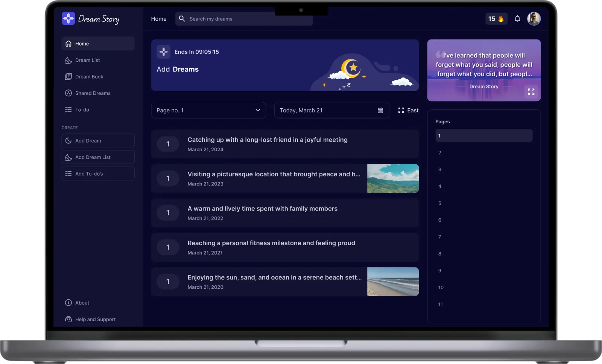Viewport: 602px width, 364px height.
Task: Open Dream List in the sidebar
Action: [x=88, y=60]
